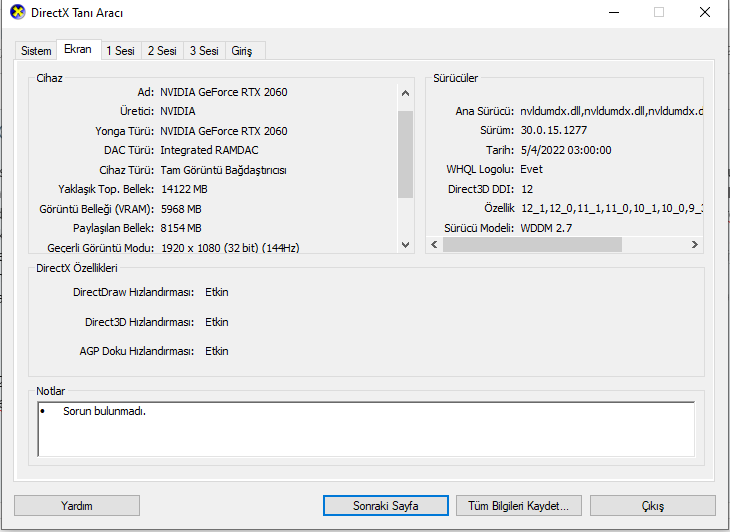Select the Ekran tab
The width and height of the screenshot is (730, 532).
pyautogui.click(x=78, y=49)
